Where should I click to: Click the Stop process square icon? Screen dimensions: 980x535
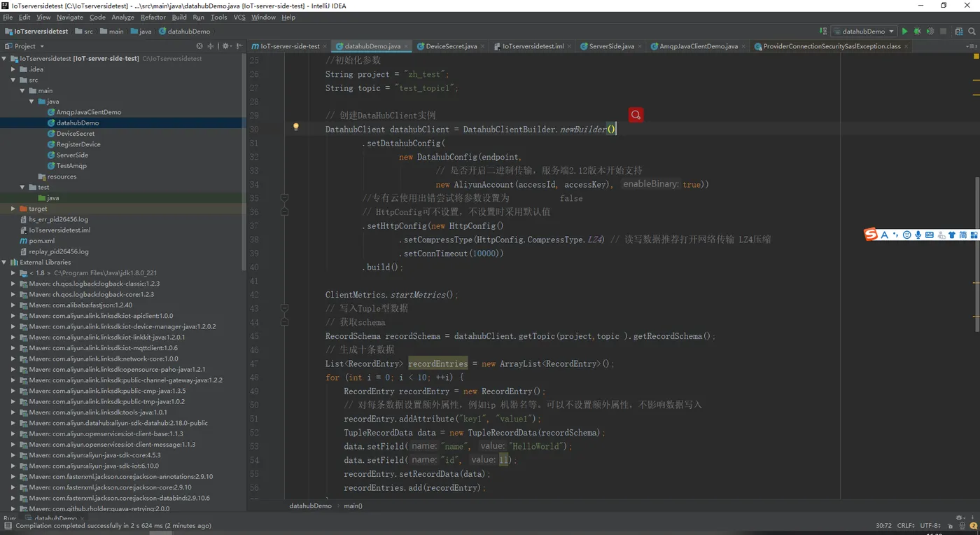click(943, 32)
